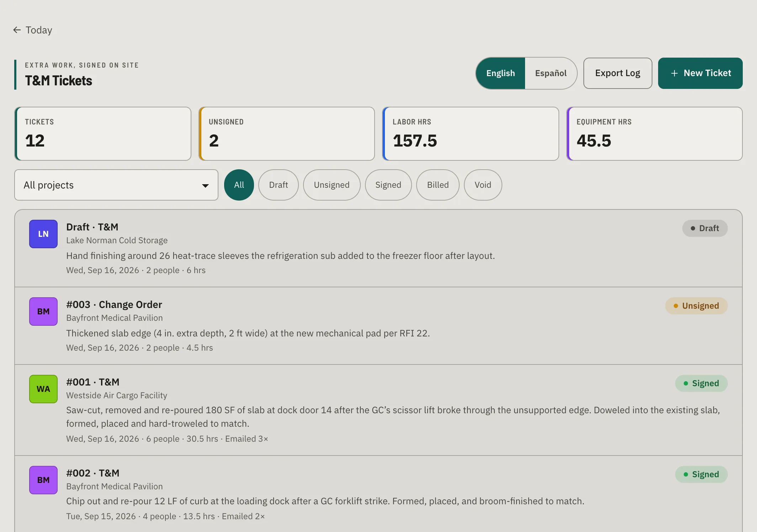The height and width of the screenshot is (532, 757).
Task: Open the All projects dropdown
Action: coord(116,185)
